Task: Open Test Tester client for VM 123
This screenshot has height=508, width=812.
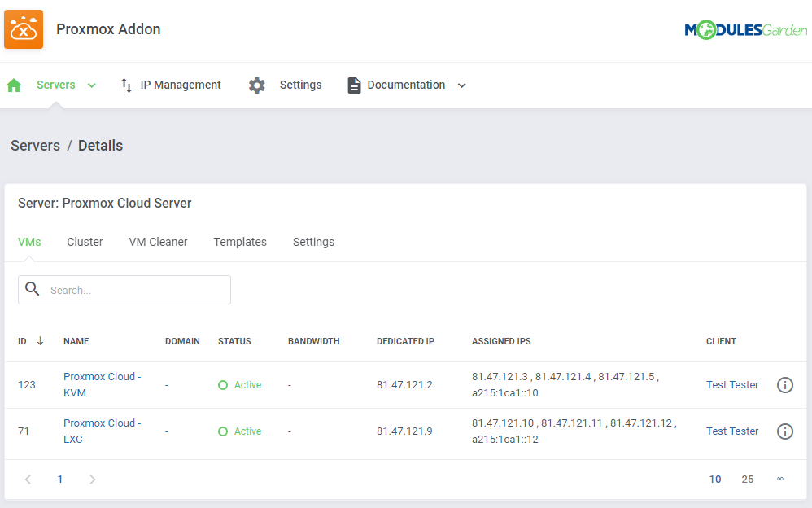Action: pyautogui.click(x=731, y=384)
